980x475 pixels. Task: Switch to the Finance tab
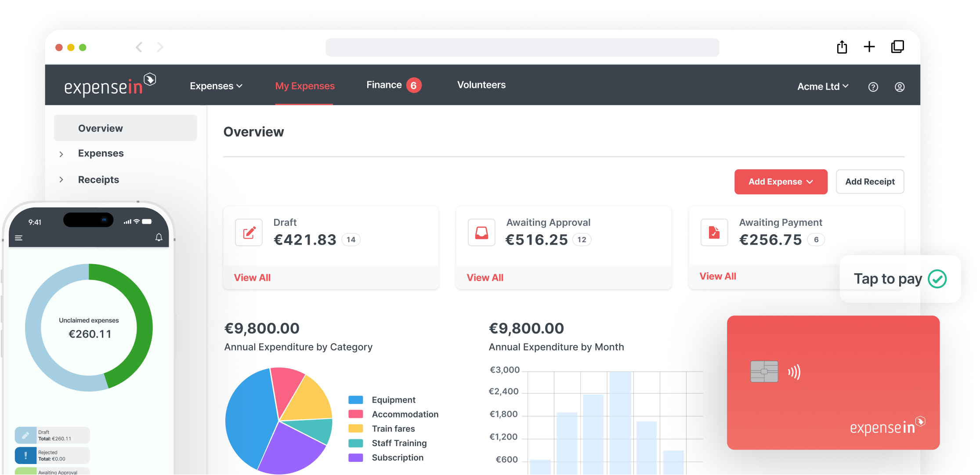click(x=384, y=85)
